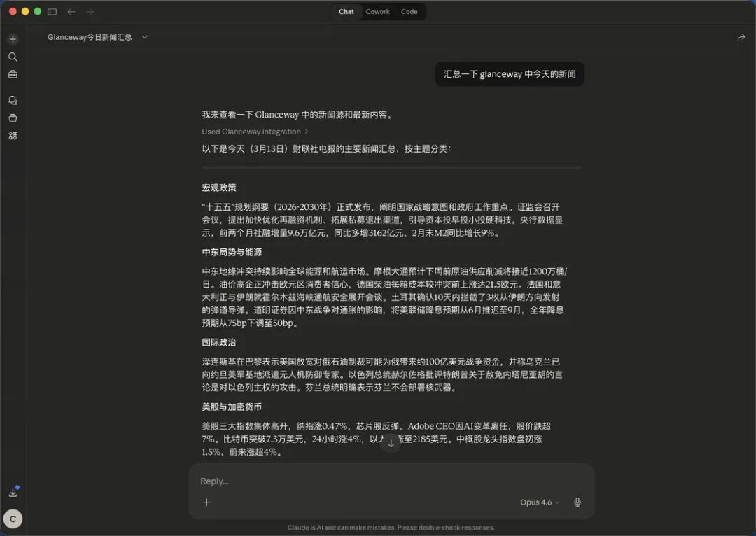Open search from the sidebar
Screen dimensions: 756x536
(13, 57)
